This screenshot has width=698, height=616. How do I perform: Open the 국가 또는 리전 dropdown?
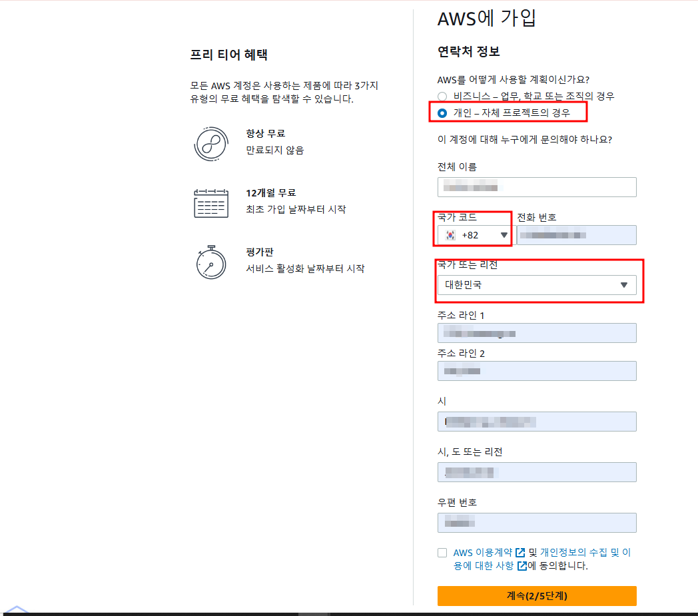537,284
